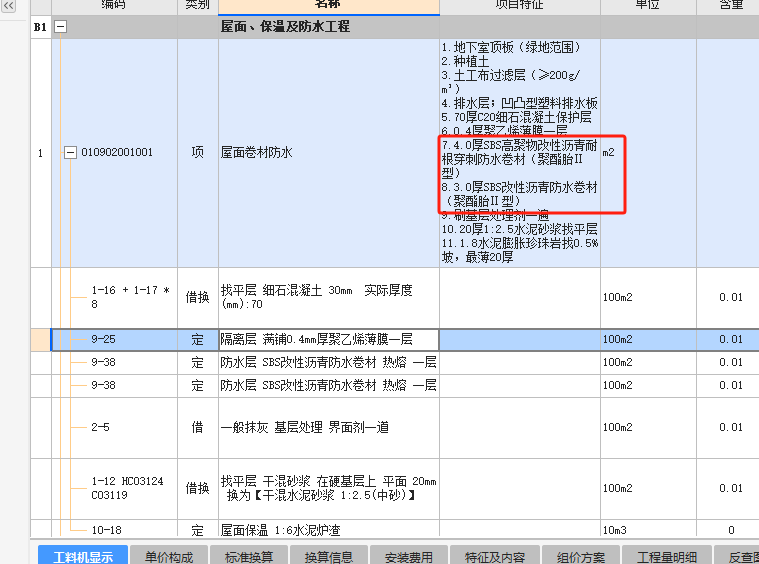Click 找平层 干混砂浆 在硬基层上 name cell

pyautogui.click(x=329, y=488)
